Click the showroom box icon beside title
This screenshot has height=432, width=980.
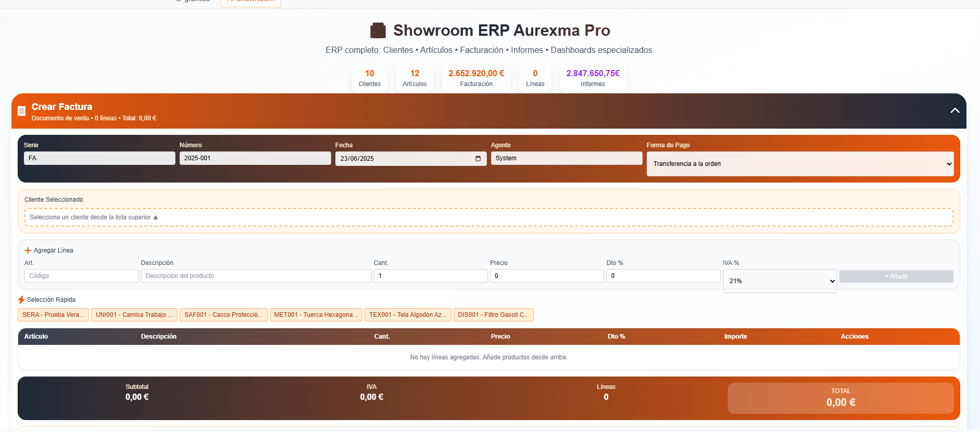click(x=378, y=31)
